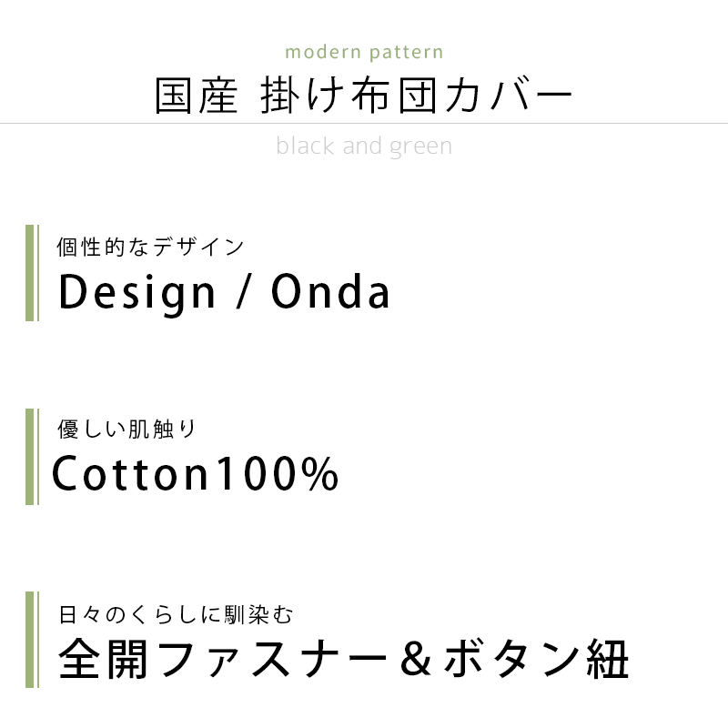This screenshot has height=728, width=728.
Task: Click the 優しい肌触り label
Action: [127, 429]
